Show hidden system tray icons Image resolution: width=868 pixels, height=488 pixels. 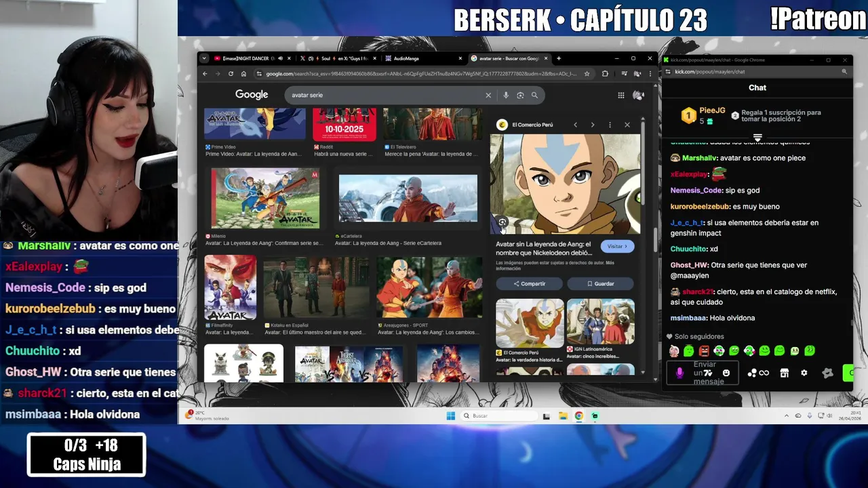(x=787, y=416)
